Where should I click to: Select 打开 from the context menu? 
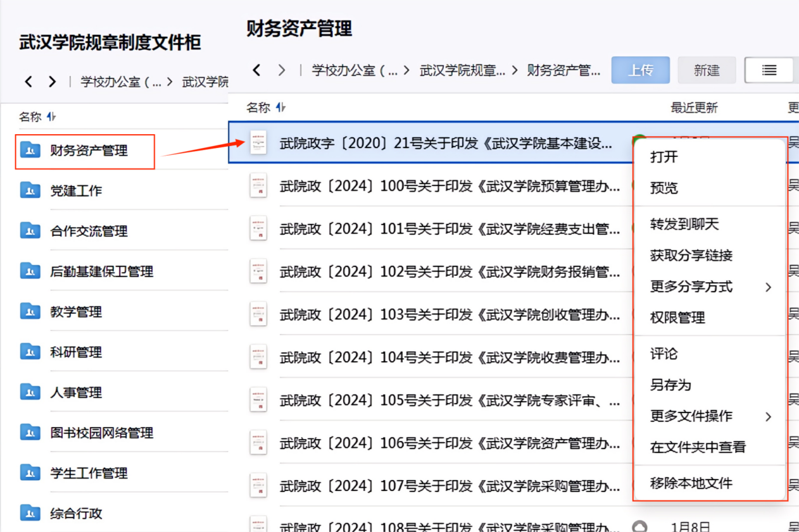(x=664, y=157)
